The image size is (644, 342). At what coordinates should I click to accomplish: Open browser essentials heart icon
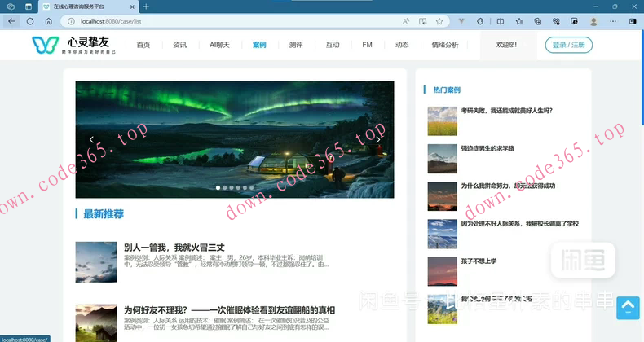coord(556,21)
